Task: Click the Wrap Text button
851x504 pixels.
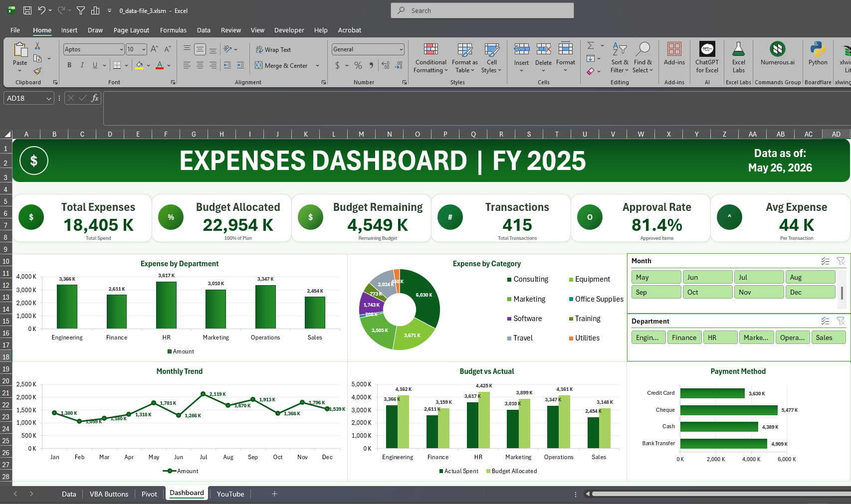Action: [x=273, y=49]
